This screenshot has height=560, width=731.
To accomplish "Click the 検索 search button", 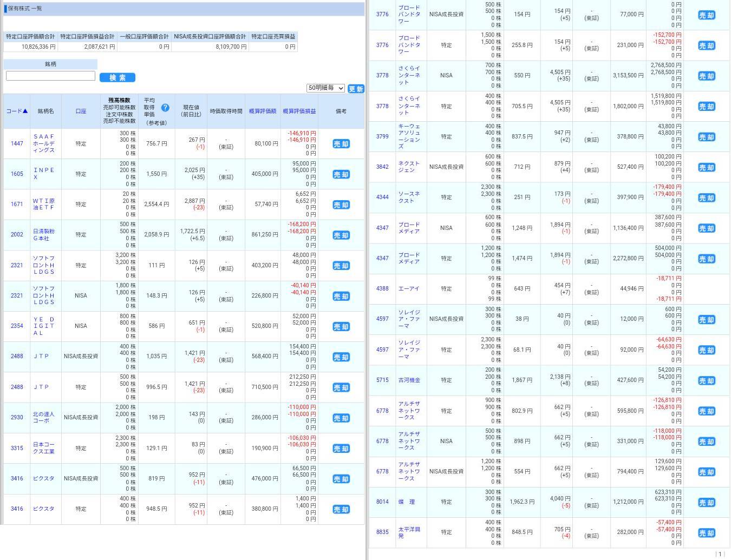I will (117, 77).
